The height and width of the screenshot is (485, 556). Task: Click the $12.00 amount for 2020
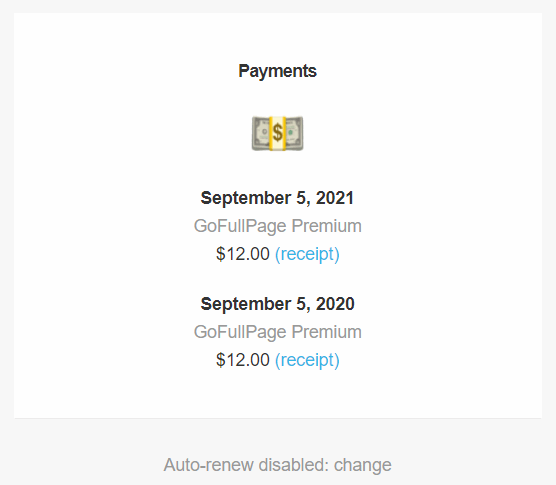coord(243,360)
